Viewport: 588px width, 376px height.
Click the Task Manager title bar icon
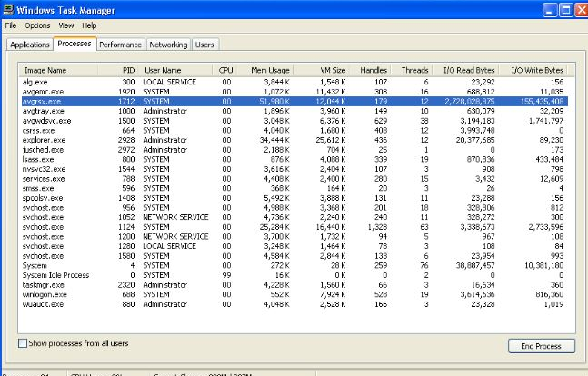[8, 9]
